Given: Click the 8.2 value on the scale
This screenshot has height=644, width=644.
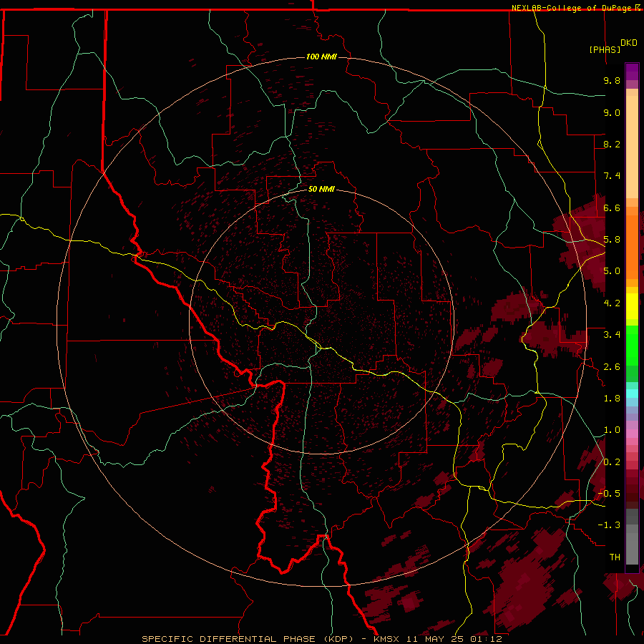Looking at the screenshot, I should (x=612, y=144).
